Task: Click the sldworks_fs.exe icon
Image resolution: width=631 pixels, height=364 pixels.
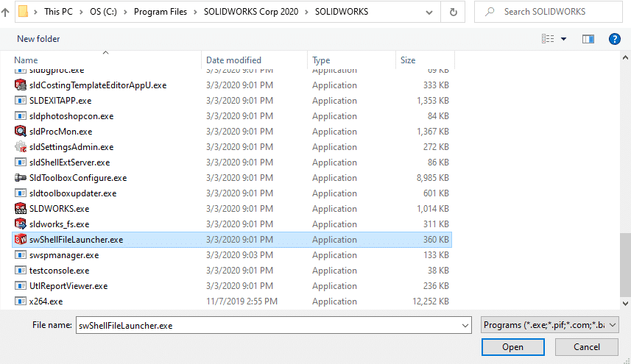Action: pos(21,224)
